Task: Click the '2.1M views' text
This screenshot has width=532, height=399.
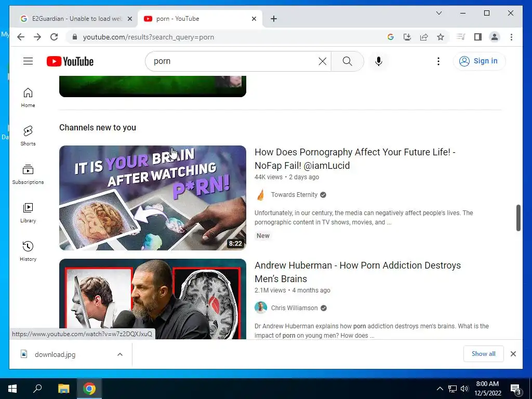Action: pos(270,290)
